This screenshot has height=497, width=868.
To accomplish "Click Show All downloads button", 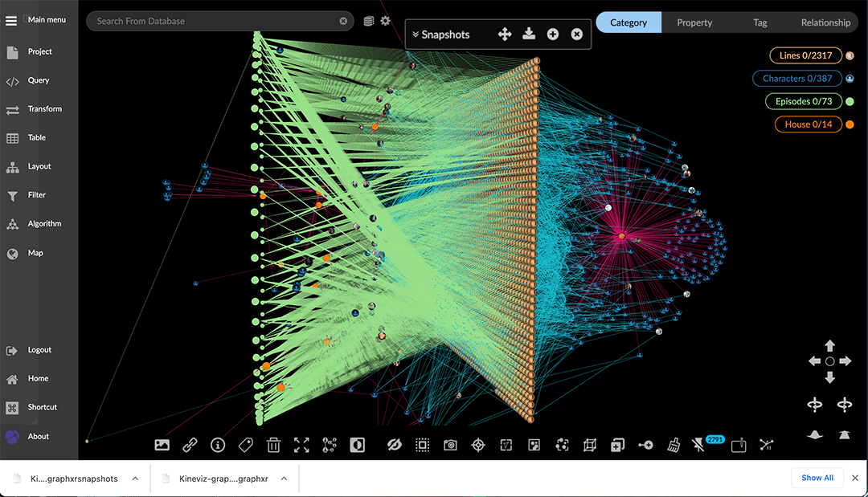I will coord(817,478).
